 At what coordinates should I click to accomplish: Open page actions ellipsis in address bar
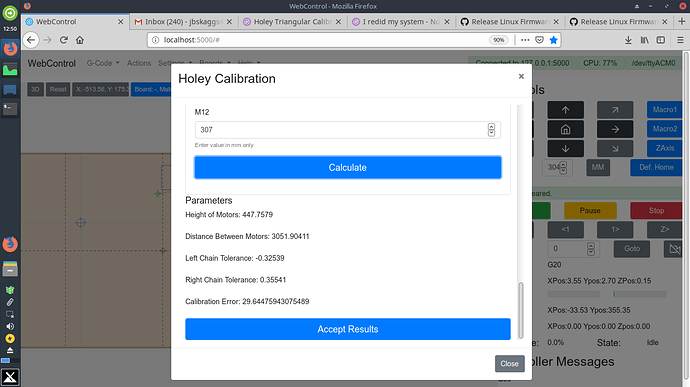tap(525, 40)
